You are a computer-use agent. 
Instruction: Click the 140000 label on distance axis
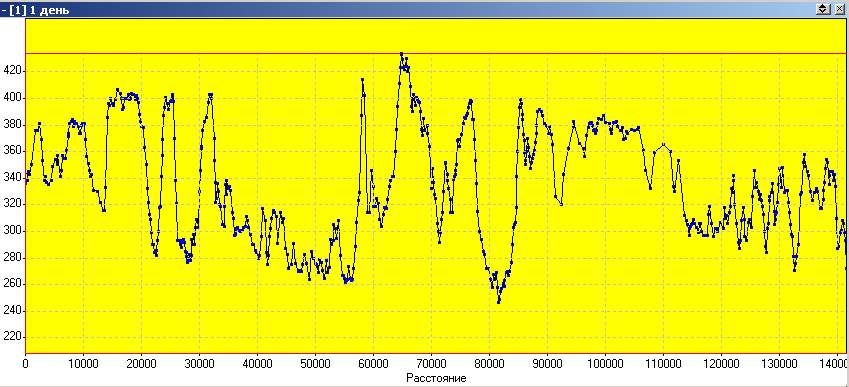pyautogui.click(x=835, y=363)
